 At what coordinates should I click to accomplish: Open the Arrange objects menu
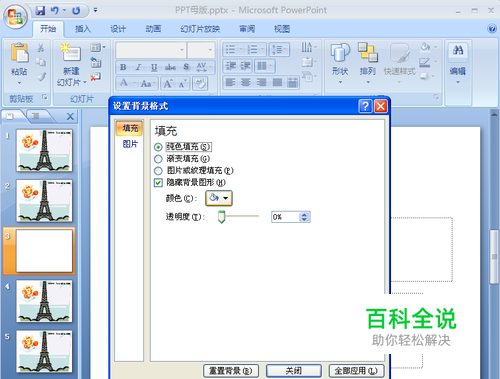pyautogui.click(x=368, y=63)
